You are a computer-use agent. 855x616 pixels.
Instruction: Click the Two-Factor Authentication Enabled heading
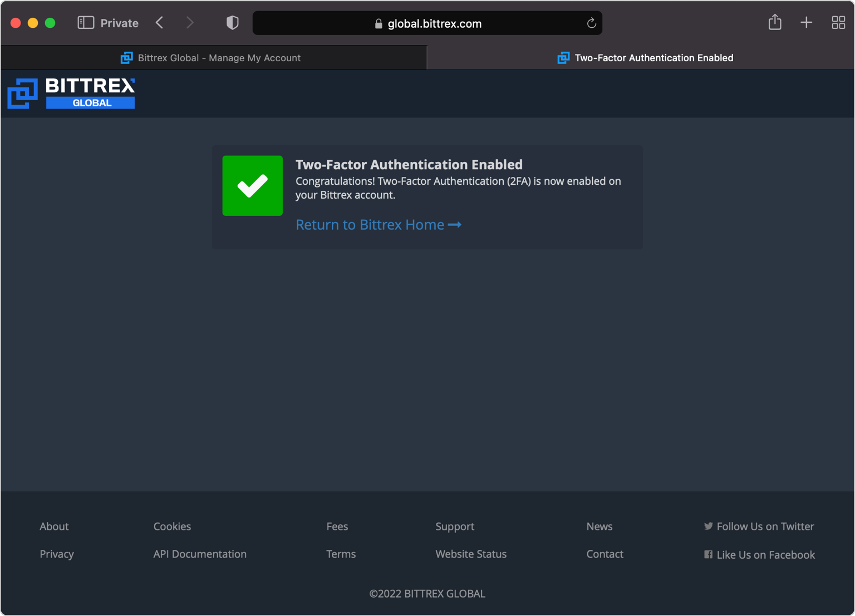(409, 165)
